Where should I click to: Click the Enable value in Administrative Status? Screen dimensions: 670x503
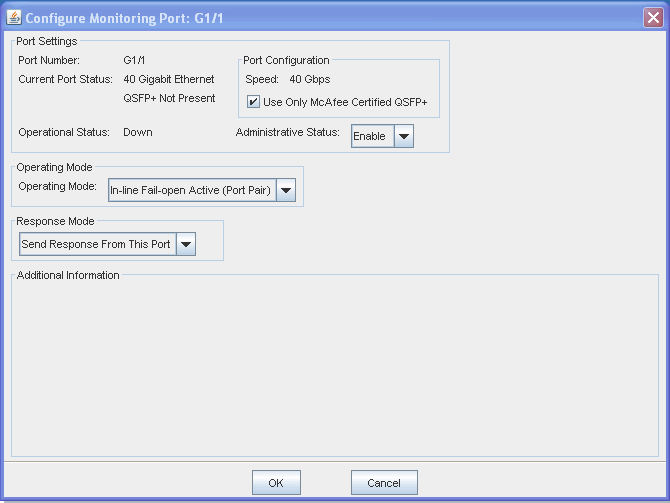point(372,136)
